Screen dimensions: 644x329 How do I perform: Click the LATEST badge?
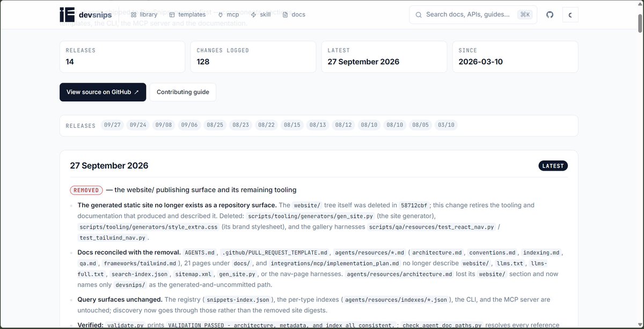[x=553, y=166]
